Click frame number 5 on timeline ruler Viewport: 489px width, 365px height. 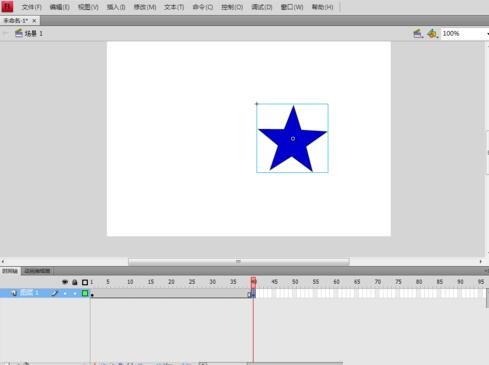(x=108, y=282)
